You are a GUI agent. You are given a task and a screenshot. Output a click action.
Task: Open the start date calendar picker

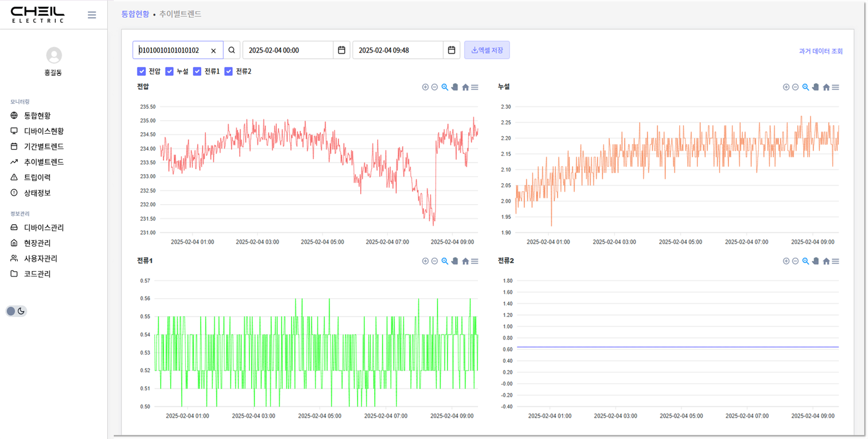tap(341, 50)
